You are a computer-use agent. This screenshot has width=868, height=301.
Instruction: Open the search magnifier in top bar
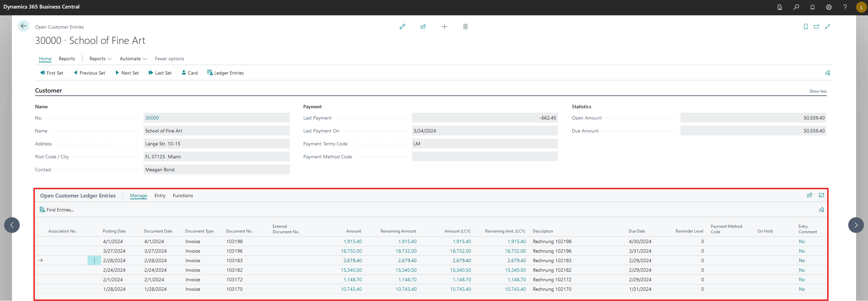pyautogui.click(x=796, y=7)
